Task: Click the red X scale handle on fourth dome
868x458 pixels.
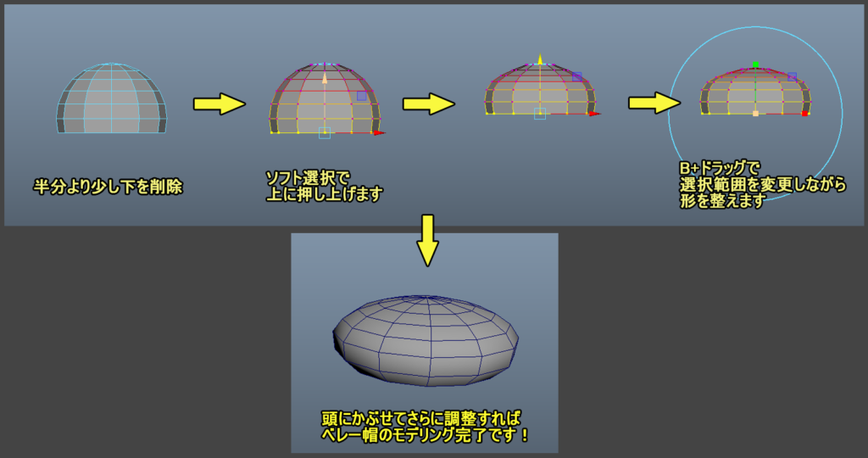Action: [x=805, y=114]
